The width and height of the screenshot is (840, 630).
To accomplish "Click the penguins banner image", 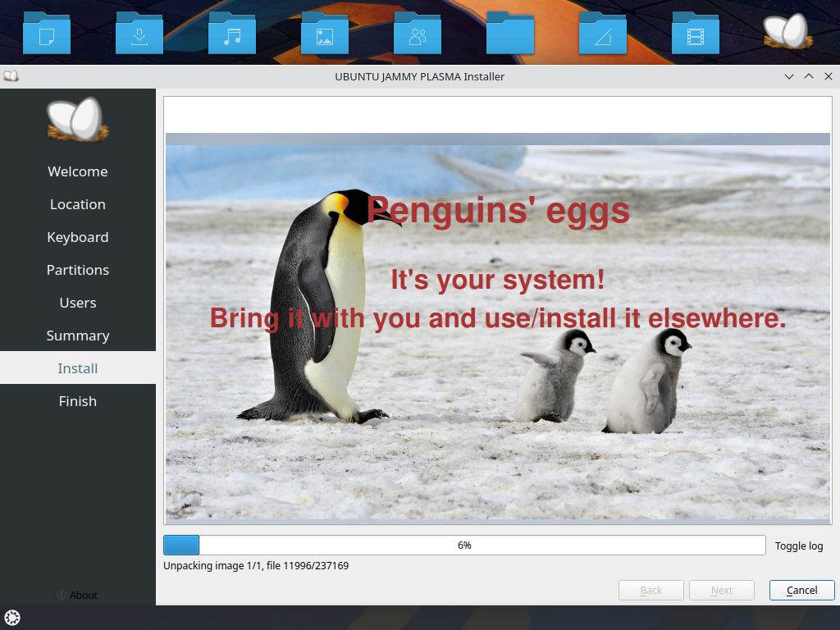I will [497, 328].
